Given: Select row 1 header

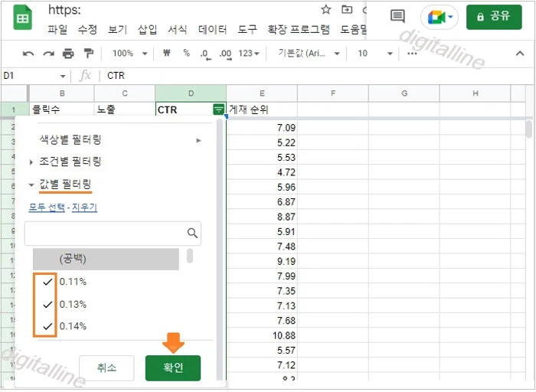Looking at the screenshot, I should click(x=15, y=109).
